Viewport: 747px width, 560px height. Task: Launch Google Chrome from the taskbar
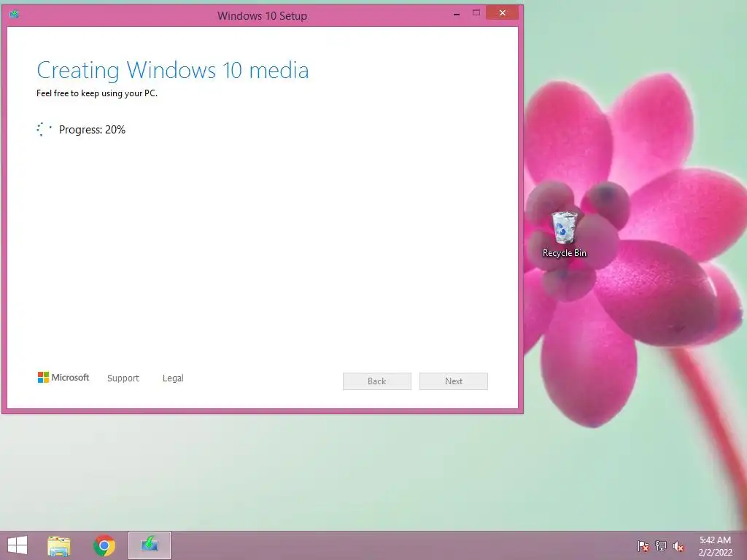click(x=104, y=545)
